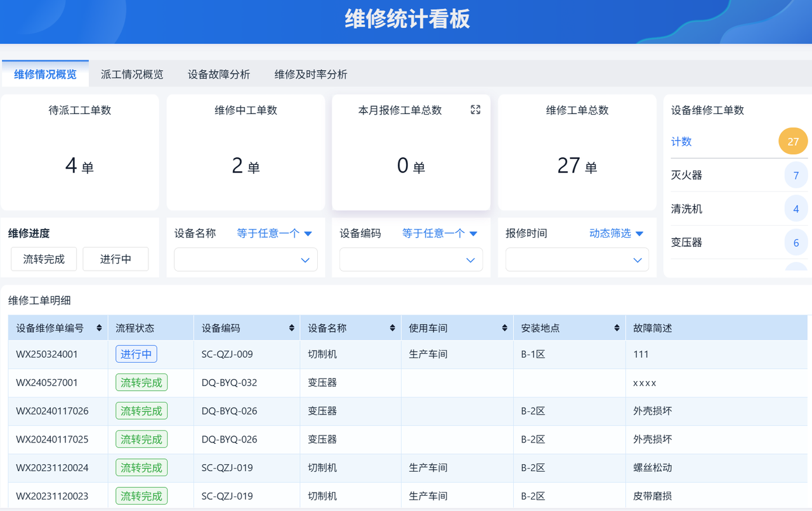Switch to 设备故障分析 tab
This screenshot has width=812, height=511.
click(x=219, y=74)
